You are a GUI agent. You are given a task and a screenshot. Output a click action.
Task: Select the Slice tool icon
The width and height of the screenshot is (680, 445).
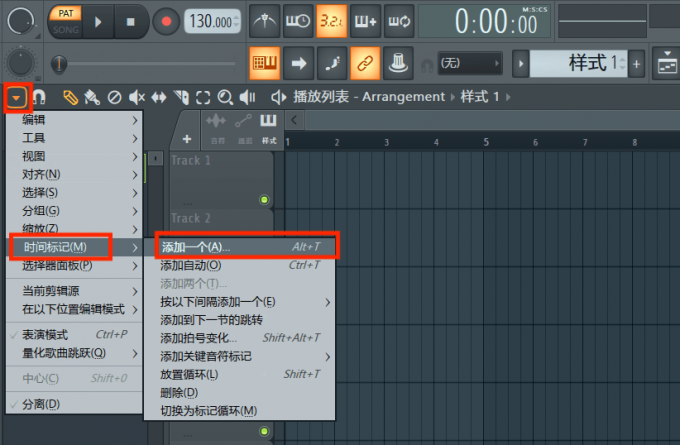point(181,97)
